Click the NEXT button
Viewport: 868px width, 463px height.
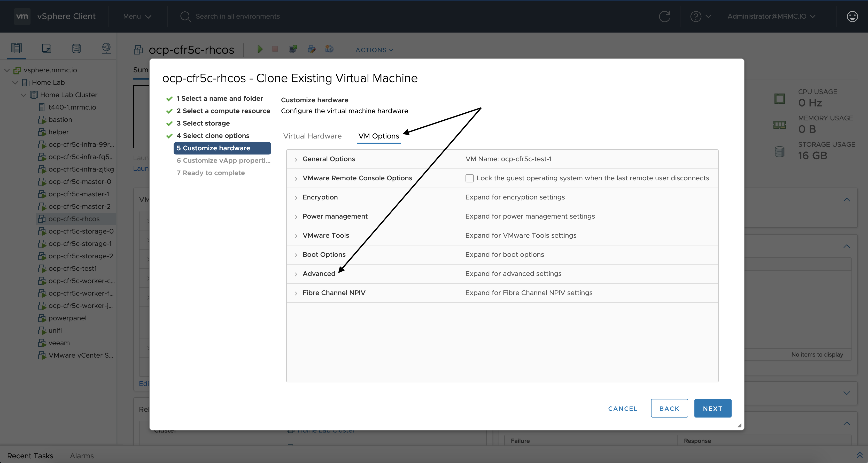coord(712,408)
